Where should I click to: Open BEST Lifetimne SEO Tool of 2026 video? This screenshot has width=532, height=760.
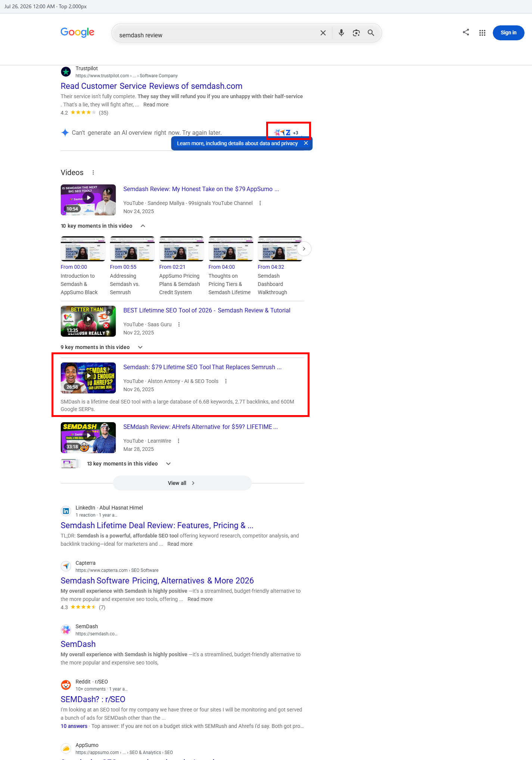click(207, 310)
